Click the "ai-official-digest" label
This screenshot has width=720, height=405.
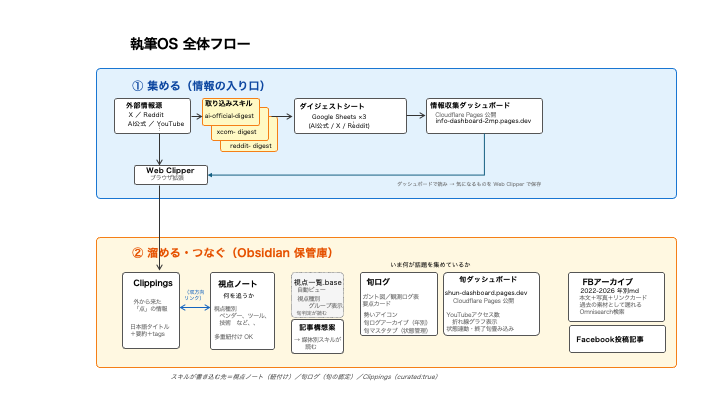pyautogui.click(x=229, y=116)
